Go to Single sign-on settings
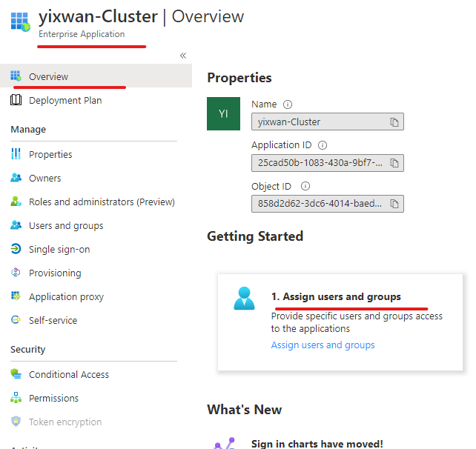 point(59,250)
